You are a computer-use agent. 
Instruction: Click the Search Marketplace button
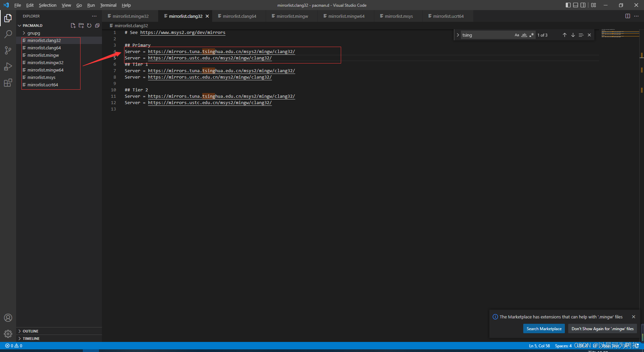coord(544,329)
